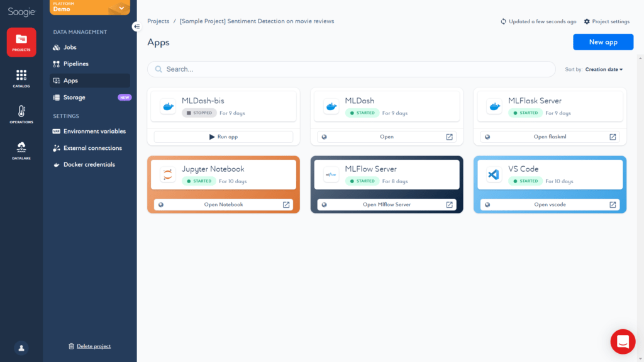Image resolution: width=644 pixels, height=362 pixels.
Task: Click the Delete project link
Action: pos(94,346)
